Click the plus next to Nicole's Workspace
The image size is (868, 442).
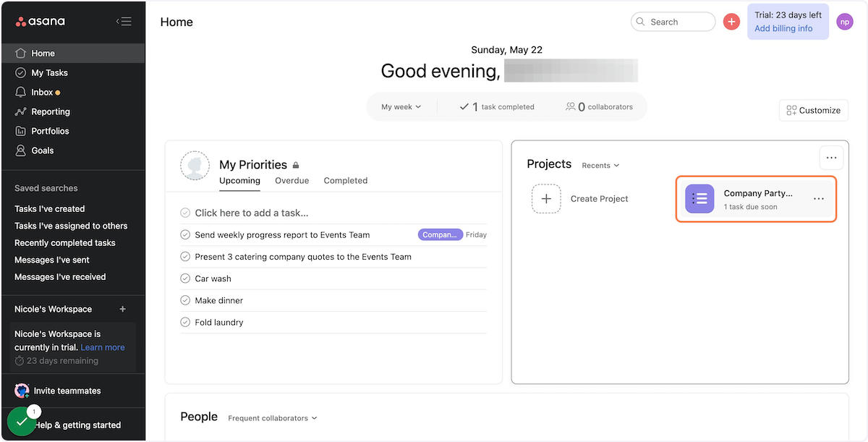(122, 309)
